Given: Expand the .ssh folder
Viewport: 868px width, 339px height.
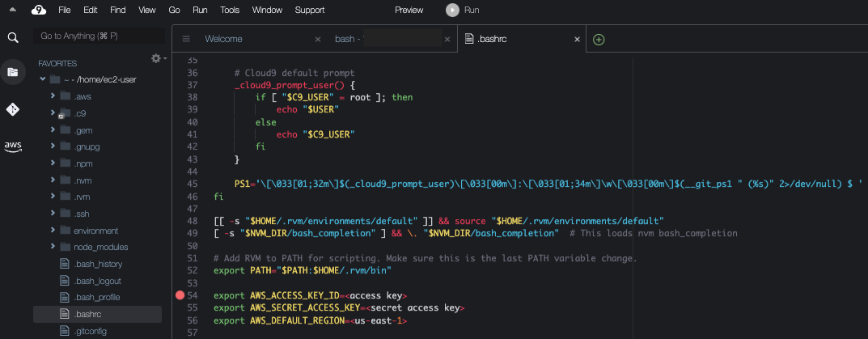Looking at the screenshot, I should click(x=53, y=213).
